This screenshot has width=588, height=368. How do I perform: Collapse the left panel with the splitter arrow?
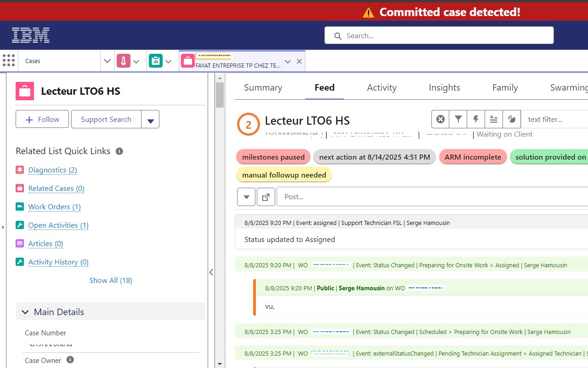(211, 272)
